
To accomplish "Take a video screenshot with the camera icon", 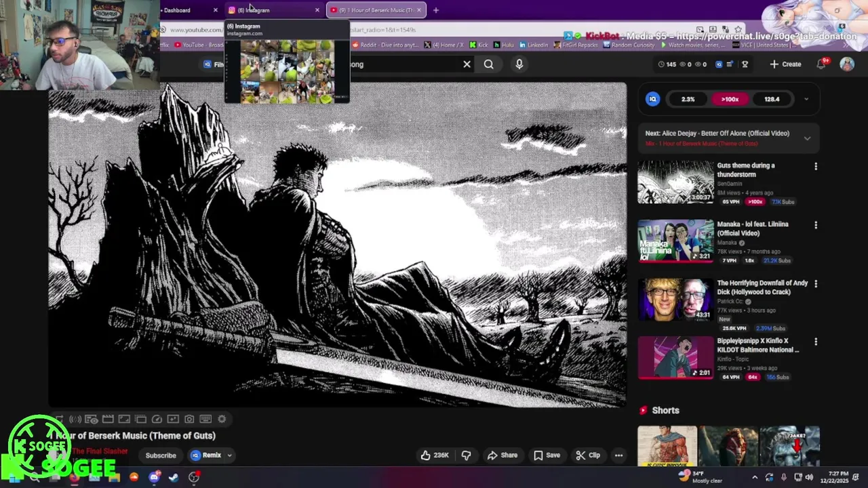I will [189, 420].
